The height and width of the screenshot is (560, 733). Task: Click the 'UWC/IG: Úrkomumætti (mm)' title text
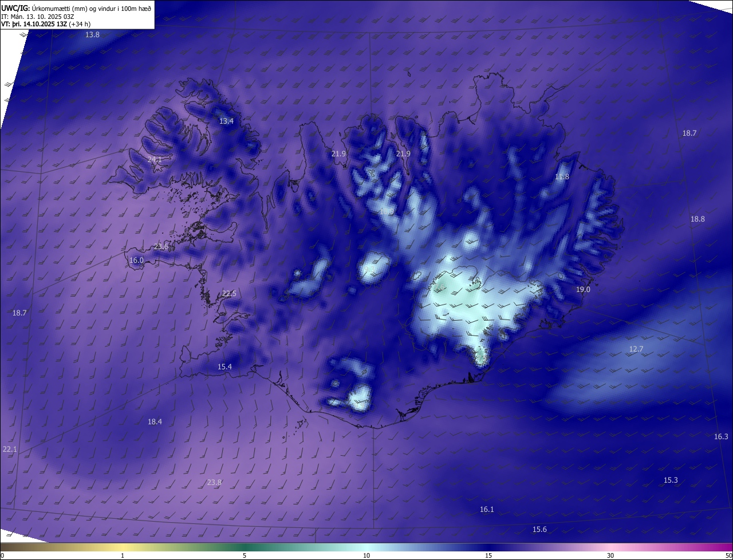77,8
